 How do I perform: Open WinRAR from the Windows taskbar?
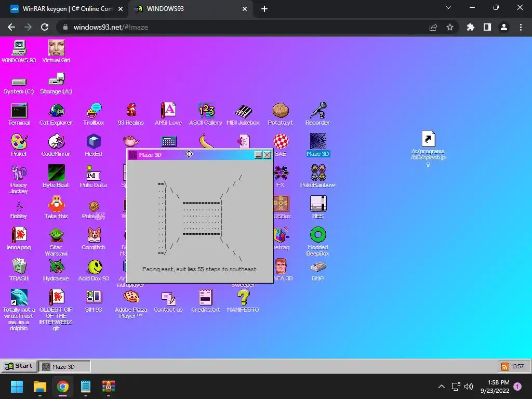pos(109,387)
